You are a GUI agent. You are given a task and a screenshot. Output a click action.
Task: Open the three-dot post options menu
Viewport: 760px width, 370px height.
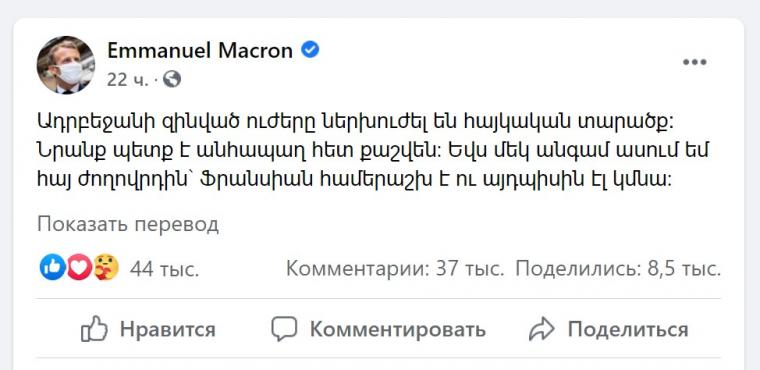coord(695,62)
